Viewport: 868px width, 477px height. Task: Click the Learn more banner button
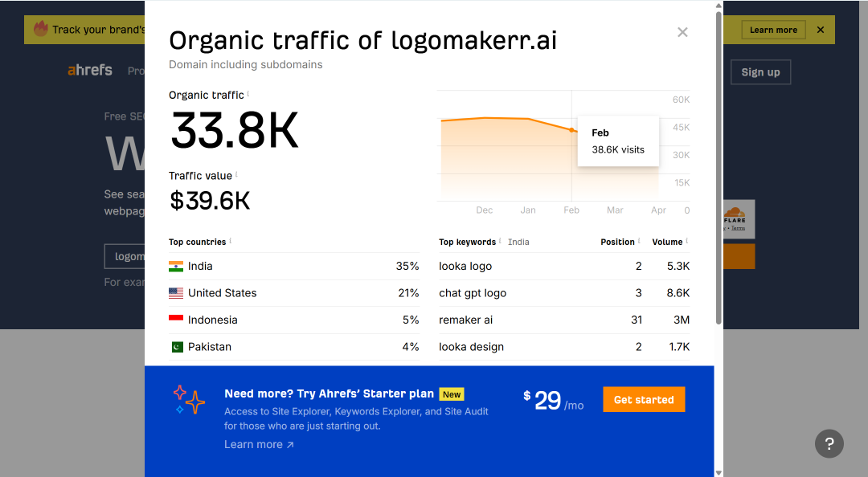(x=773, y=30)
